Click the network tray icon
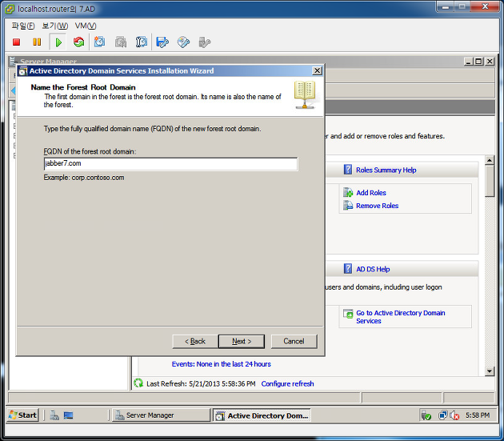Viewport: 504px width, 441px height. [443, 415]
